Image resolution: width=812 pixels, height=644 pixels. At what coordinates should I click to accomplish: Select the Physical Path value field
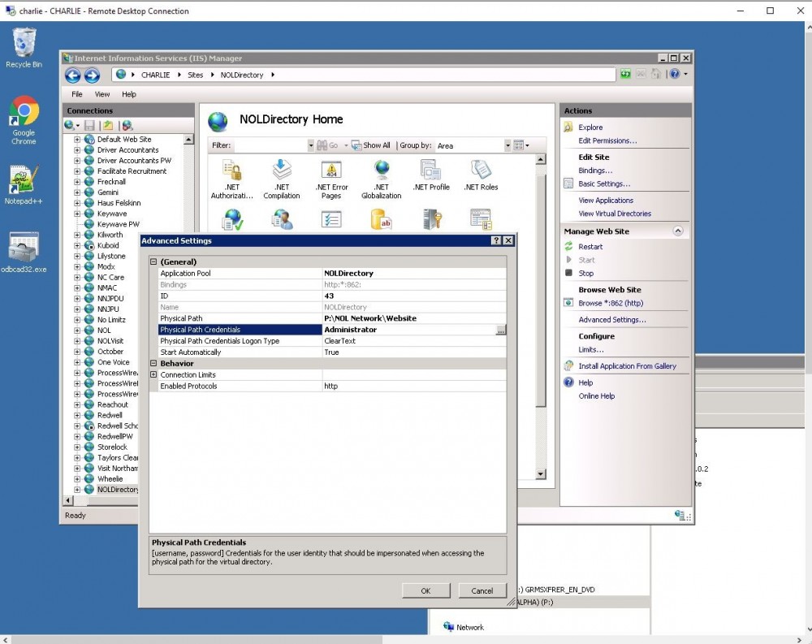410,318
